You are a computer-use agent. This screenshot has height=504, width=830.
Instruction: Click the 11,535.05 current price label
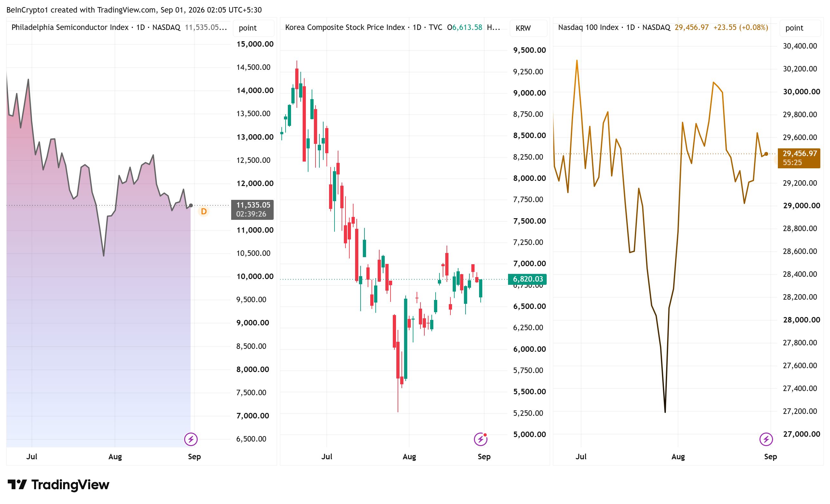pos(252,210)
